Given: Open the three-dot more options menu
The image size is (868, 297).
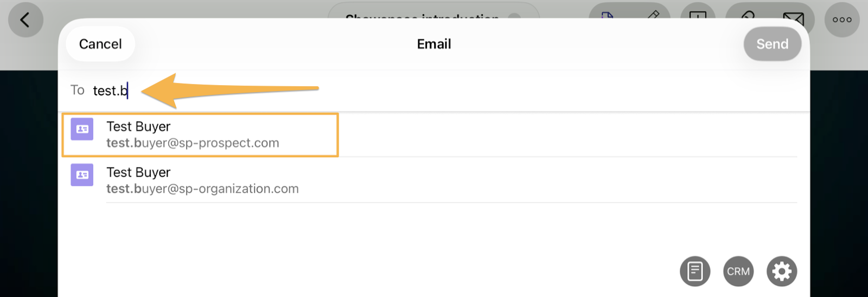Looking at the screenshot, I should (841, 20).
